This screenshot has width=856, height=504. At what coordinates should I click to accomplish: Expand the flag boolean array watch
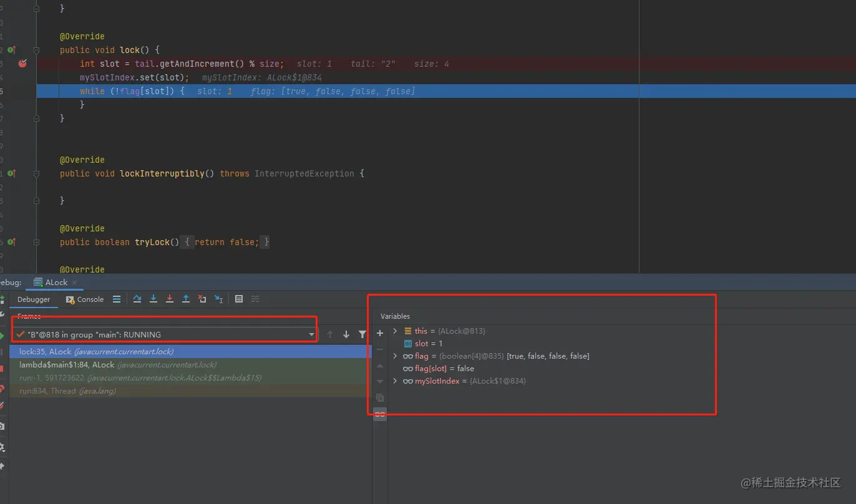(x=395, y=356)
